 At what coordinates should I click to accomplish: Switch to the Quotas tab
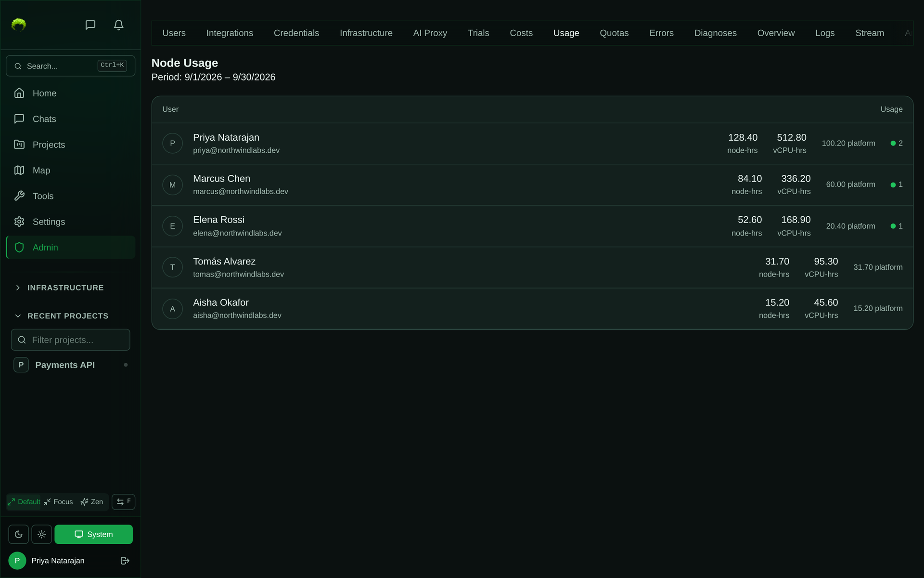click(x=614, y=33)
